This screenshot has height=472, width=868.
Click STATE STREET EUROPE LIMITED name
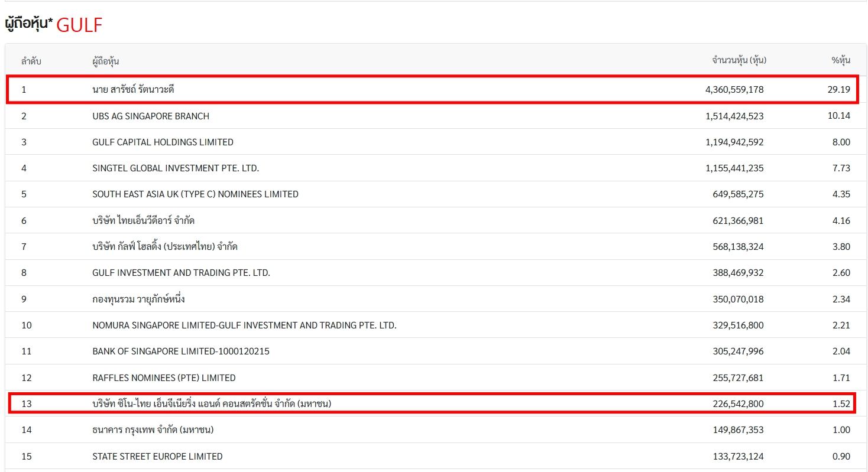(x=157, y=456)
